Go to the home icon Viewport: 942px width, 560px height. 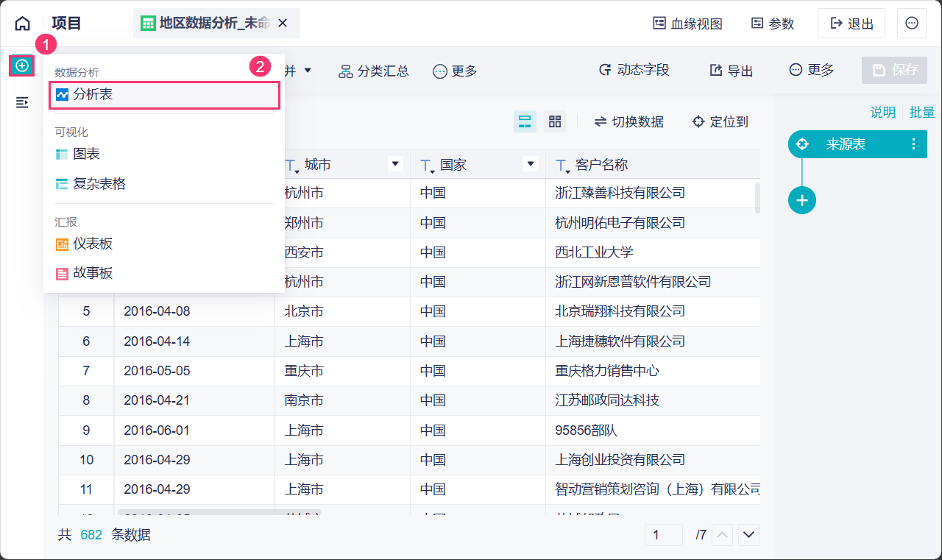[x=23, y=24]
